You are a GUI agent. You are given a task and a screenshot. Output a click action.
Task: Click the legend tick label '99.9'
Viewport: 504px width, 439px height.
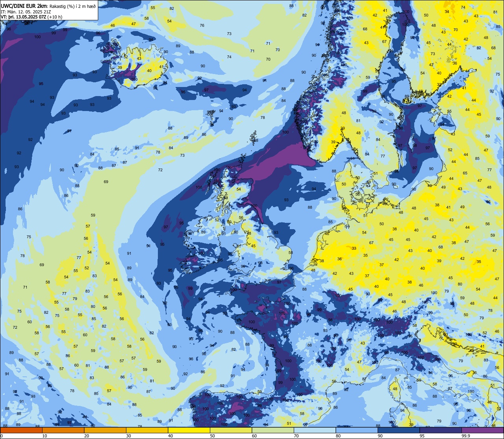[x=467, y=436]
